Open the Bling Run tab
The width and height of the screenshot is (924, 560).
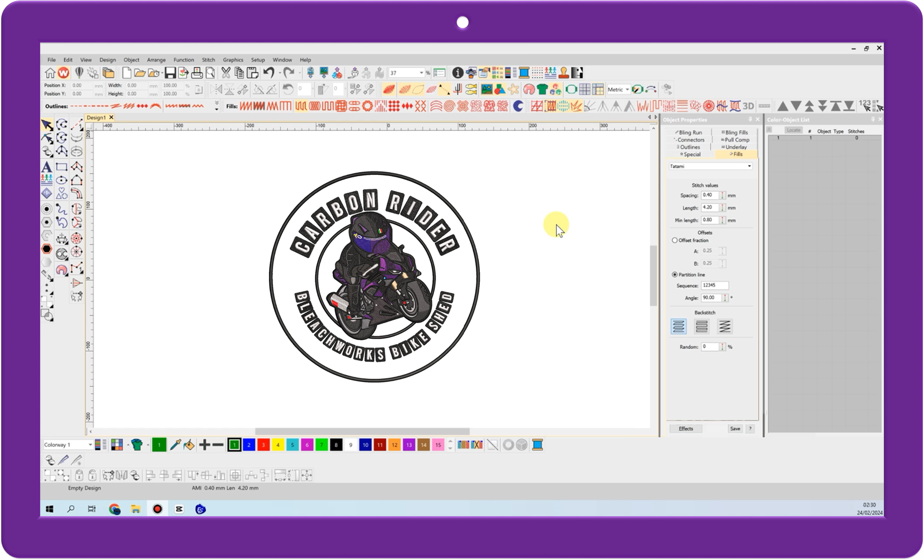click(689, 133)
